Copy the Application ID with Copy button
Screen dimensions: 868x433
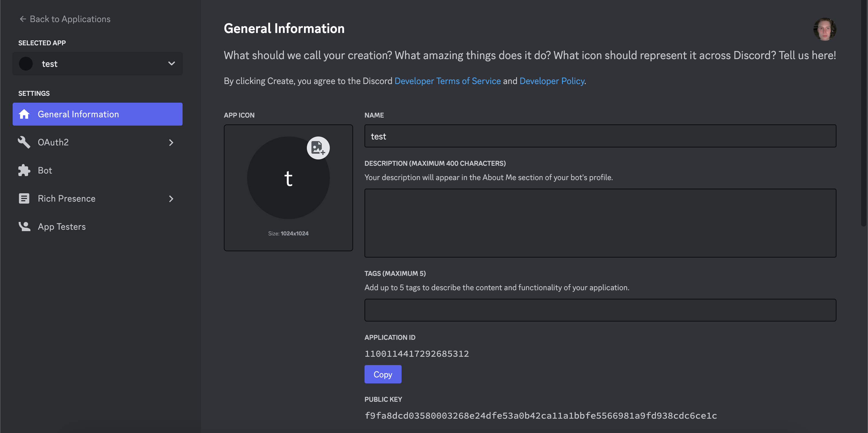(383, 374)
